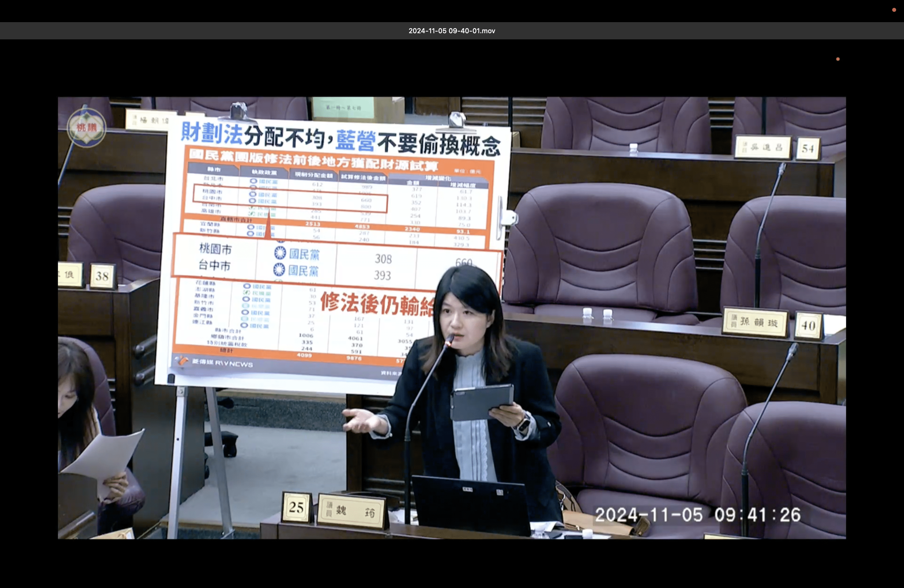Click the 桃議 council logo in the video

(87, 128)
